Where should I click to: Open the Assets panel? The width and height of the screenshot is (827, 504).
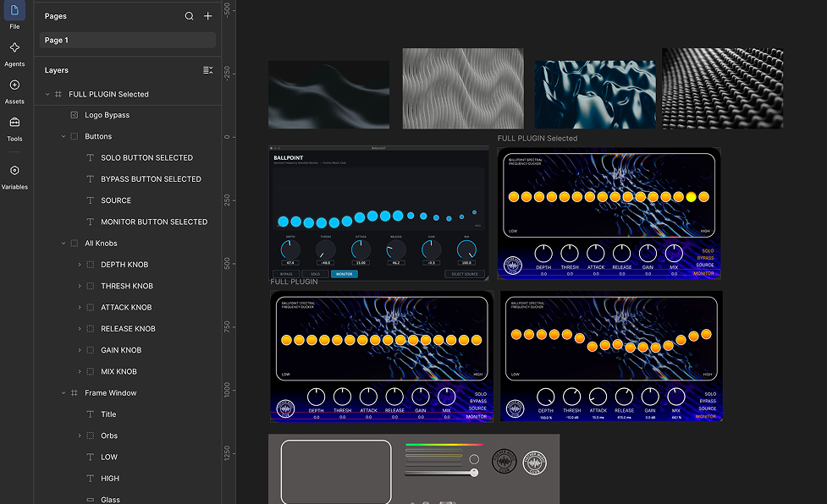(14, 91)
